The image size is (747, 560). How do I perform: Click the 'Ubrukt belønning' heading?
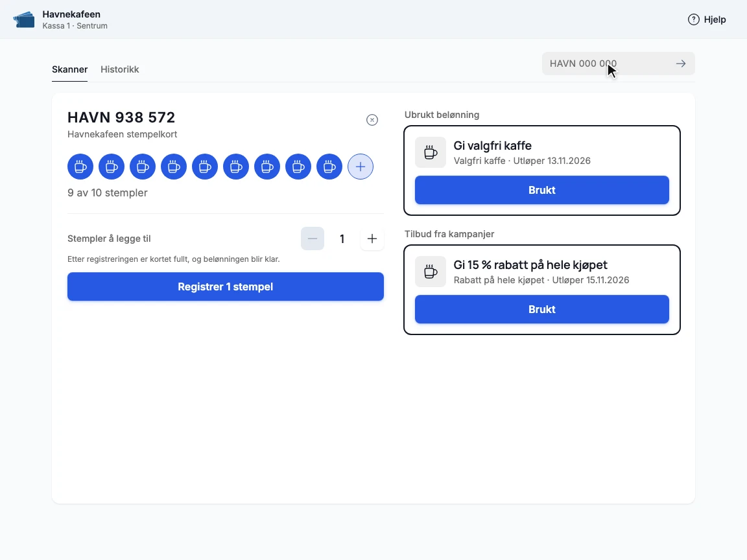(x=442, y=115)
